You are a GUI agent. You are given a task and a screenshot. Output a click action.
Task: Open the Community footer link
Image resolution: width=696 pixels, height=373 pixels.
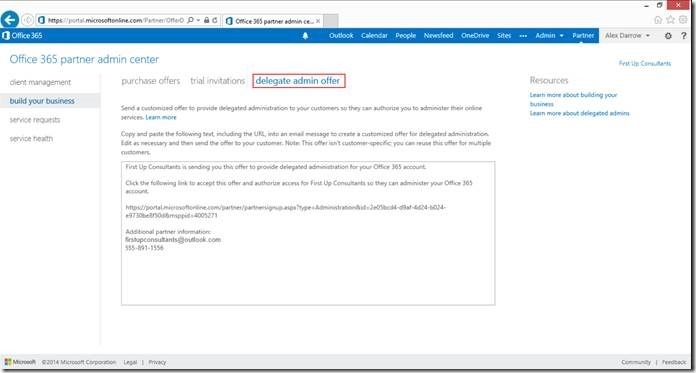[x=636, y=362]
